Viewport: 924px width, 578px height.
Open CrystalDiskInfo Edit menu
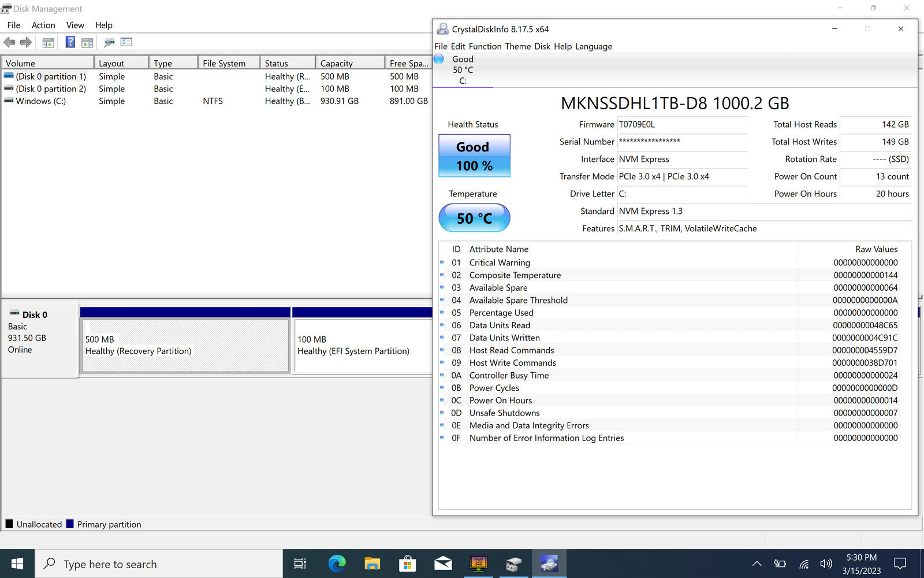tap(458, 46)
